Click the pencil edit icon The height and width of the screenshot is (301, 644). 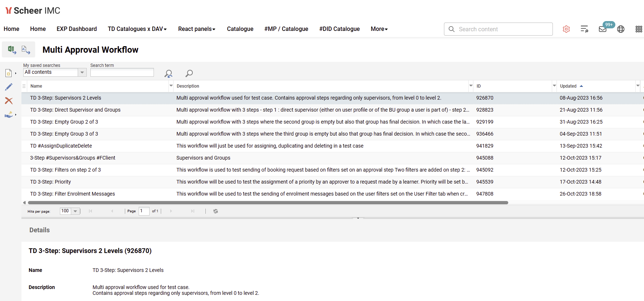tap(9, 87)
